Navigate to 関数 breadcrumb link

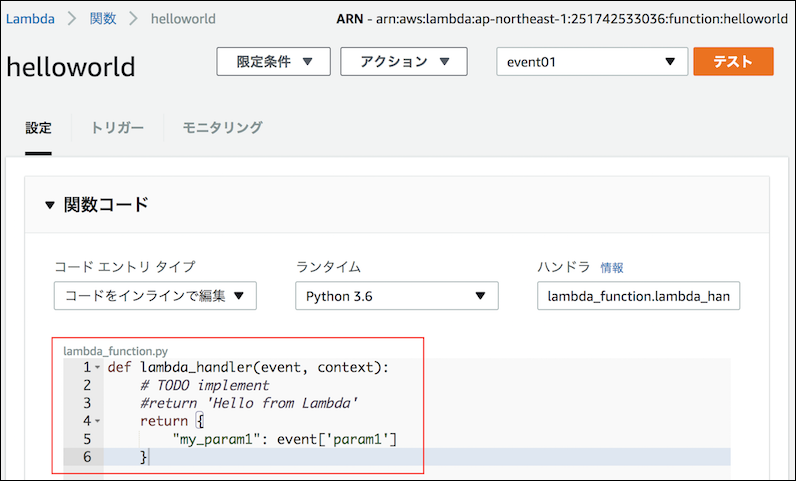click(x=103, y=18)
